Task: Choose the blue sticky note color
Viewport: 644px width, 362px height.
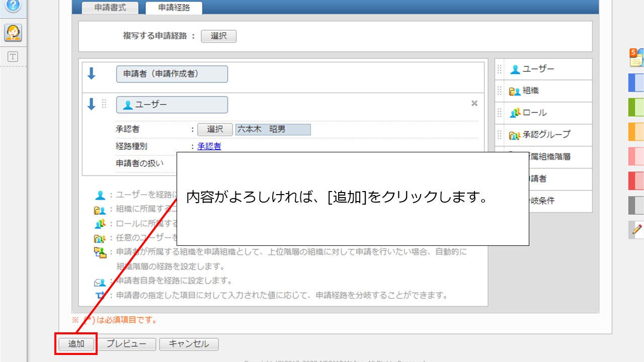Action: [636, 82]
